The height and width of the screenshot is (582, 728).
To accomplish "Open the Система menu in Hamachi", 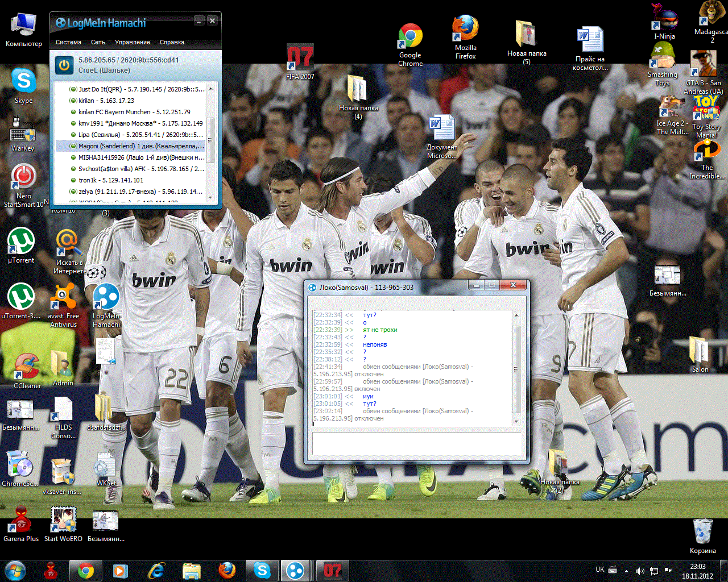I will (x=68, y=42).
